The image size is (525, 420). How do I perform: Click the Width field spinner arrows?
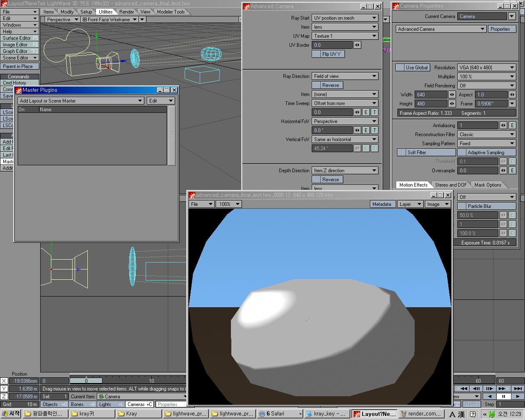[x=452, y=95]
